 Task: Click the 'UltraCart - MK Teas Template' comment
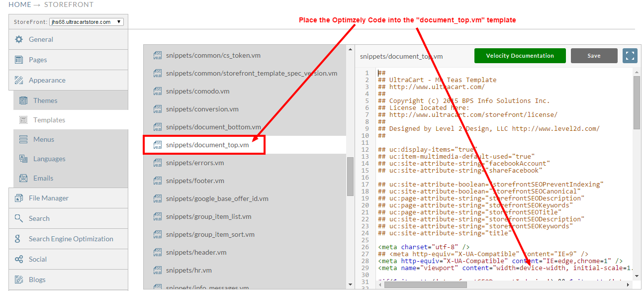click(x=437, y=80)
